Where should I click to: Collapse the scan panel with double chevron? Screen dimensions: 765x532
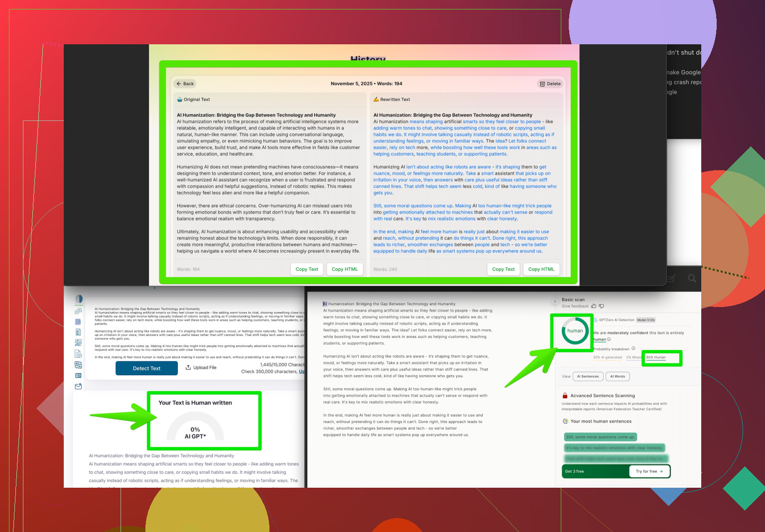coord(555,301)
